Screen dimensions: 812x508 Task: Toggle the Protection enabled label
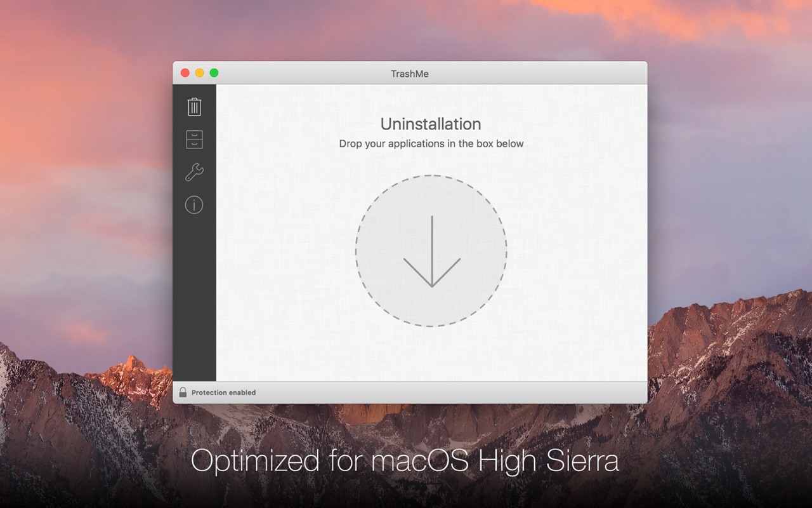pyautogui.click(x=223, y=392)
